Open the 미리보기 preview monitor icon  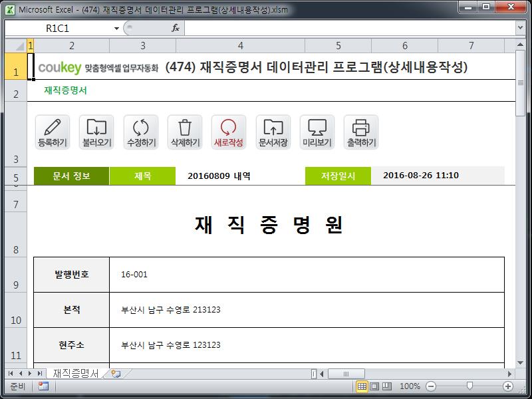pos(317,132)
